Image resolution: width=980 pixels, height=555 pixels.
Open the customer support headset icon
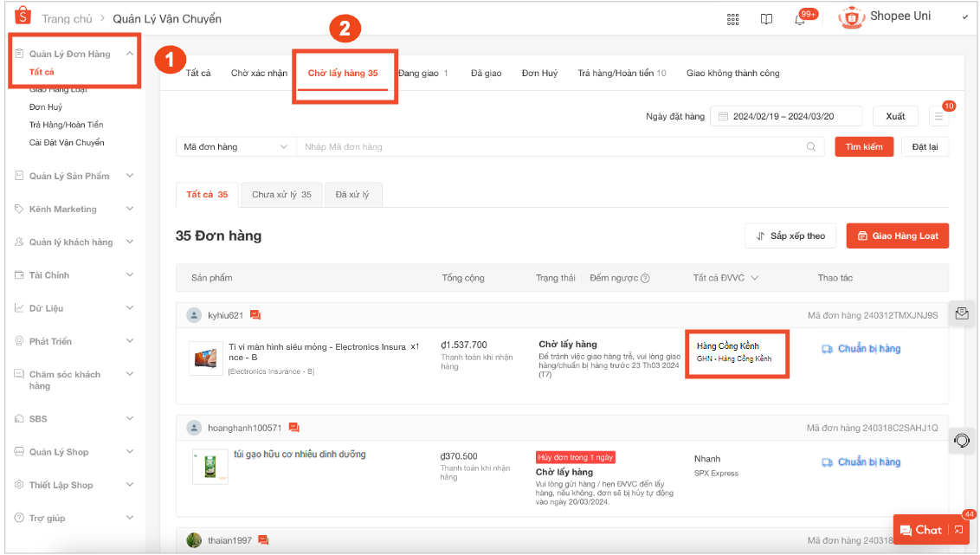point(961,440)
